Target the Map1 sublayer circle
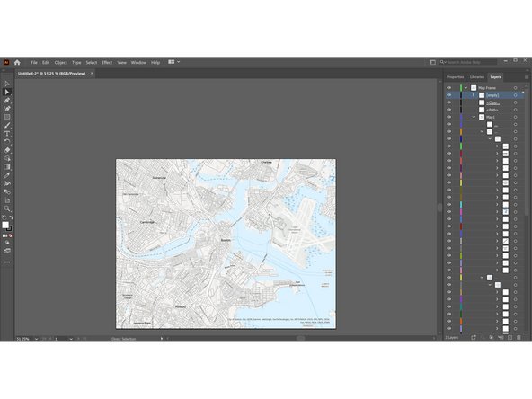Viewport: 532px width, 399px height. [516, 117]
